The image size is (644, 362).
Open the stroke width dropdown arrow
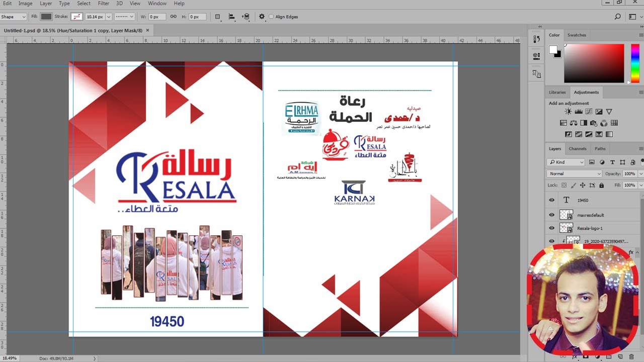[x=109, y=17]
